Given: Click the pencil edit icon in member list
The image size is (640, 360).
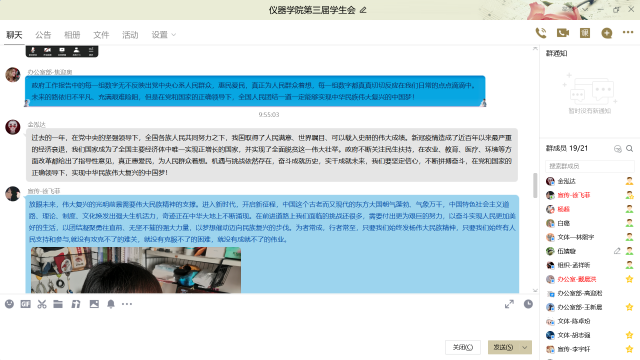Looking at the screenshot, I should 617,251.
